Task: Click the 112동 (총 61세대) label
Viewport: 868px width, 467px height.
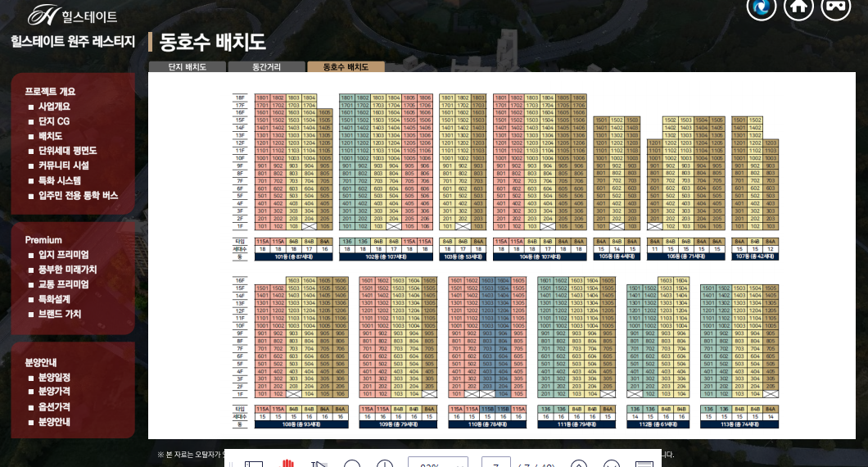Action: pyautogui.click(x=658, y=425)
